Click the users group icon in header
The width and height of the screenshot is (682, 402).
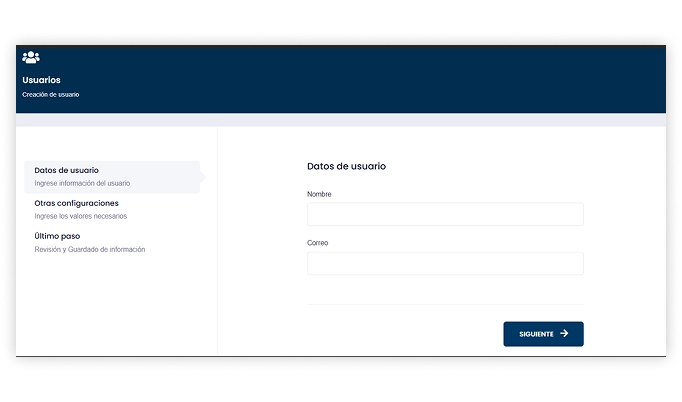click(x=31, y=57)
